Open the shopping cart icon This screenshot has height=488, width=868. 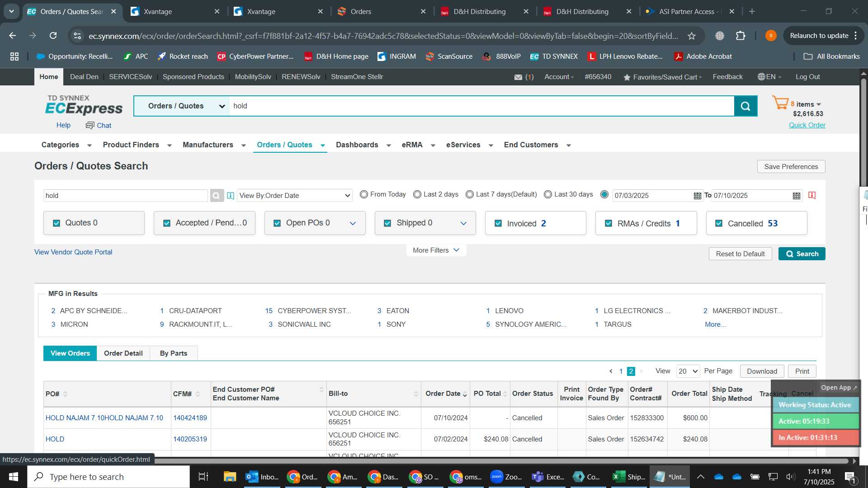click(780, 103)
